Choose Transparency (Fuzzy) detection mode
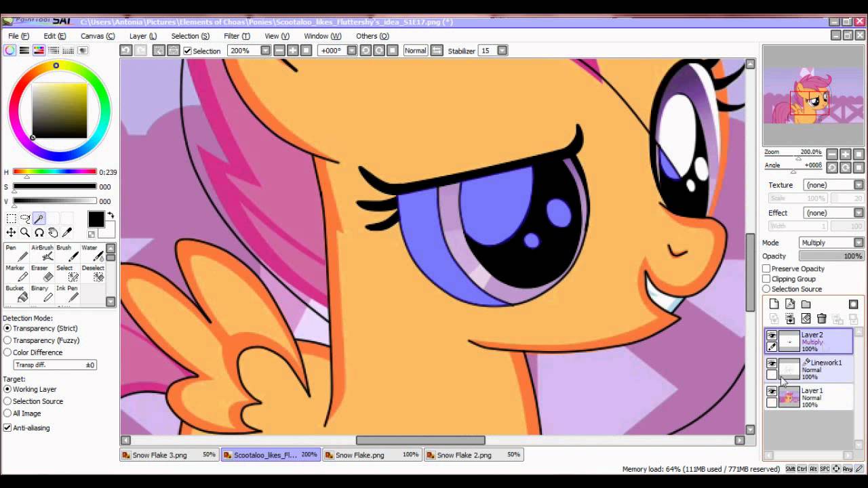Image resolution: width=868 pixels, height=488 pixels. click(7, 340)
